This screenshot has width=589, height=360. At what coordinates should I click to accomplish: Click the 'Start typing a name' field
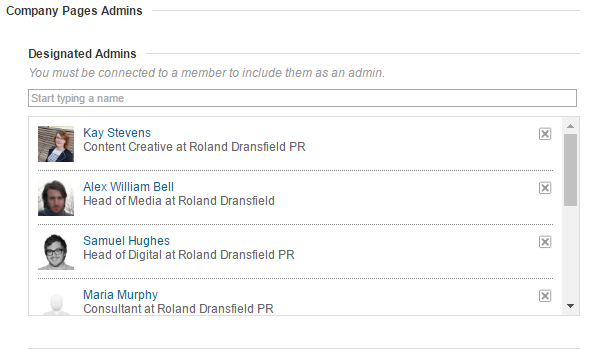coord(302,98)
